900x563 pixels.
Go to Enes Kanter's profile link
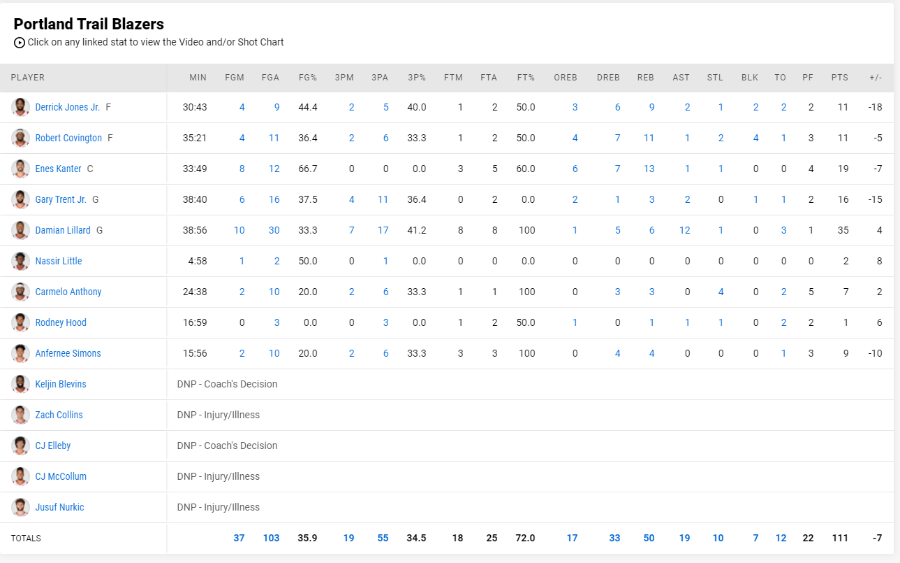(x=58, y=169)
